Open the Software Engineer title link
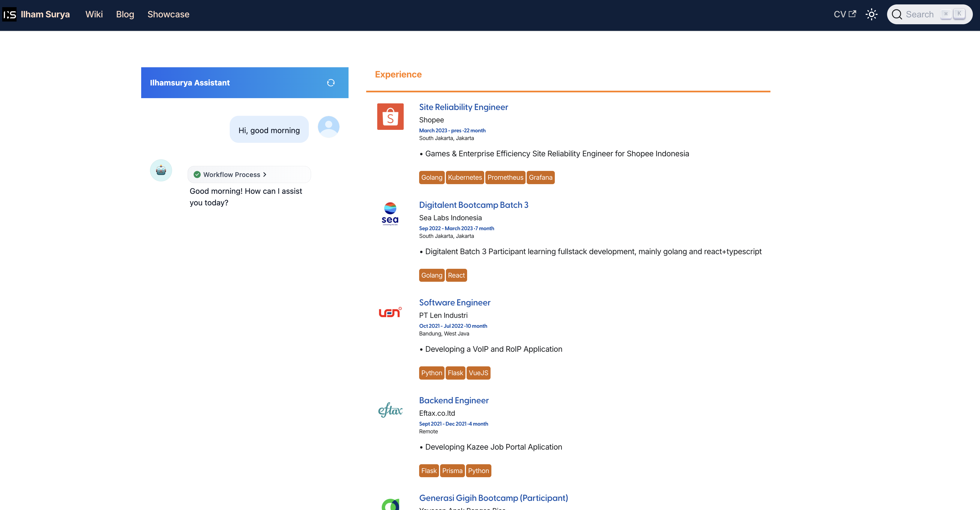This screenshot has height=510, width=980. pos(455,303)
